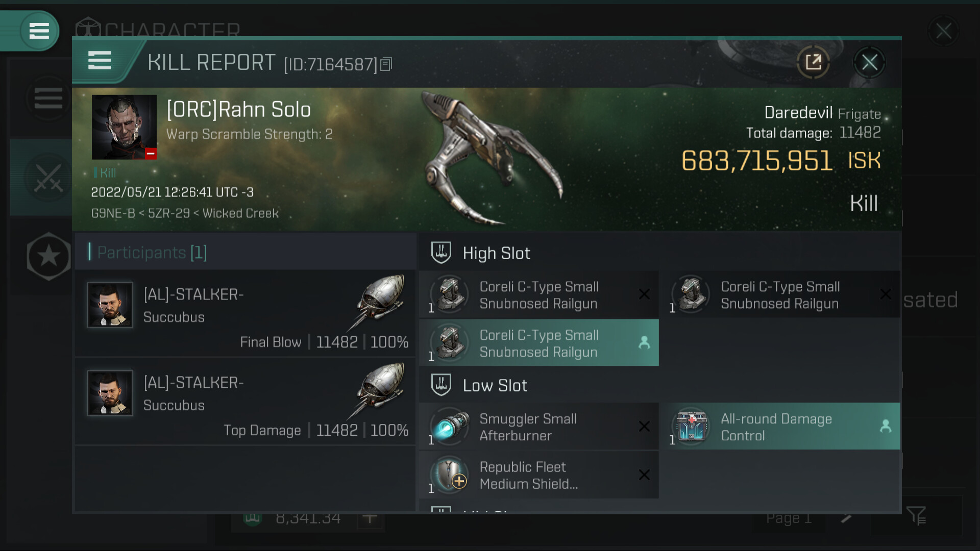View Top Damage participant -STALKER- entry
The height and width of the screenshot is (551, 980).
245,402
